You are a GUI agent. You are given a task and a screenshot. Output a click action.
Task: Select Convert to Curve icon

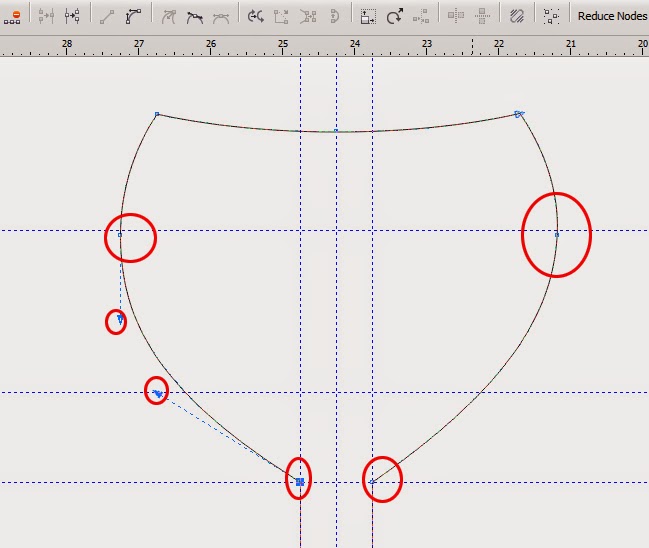pyautogui.click(x=133, y=17)
